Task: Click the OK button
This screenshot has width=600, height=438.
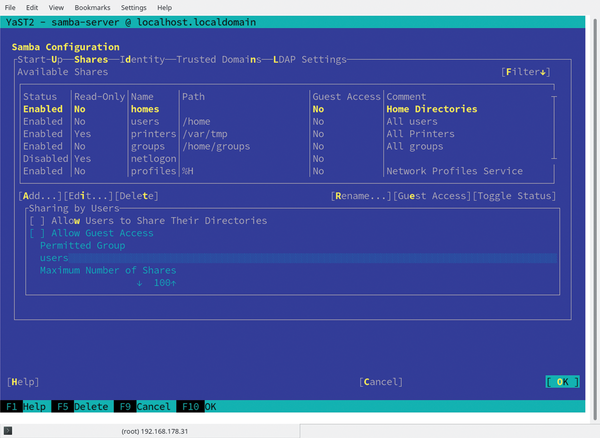Action: pyautogui.click(x=562, y=382)
